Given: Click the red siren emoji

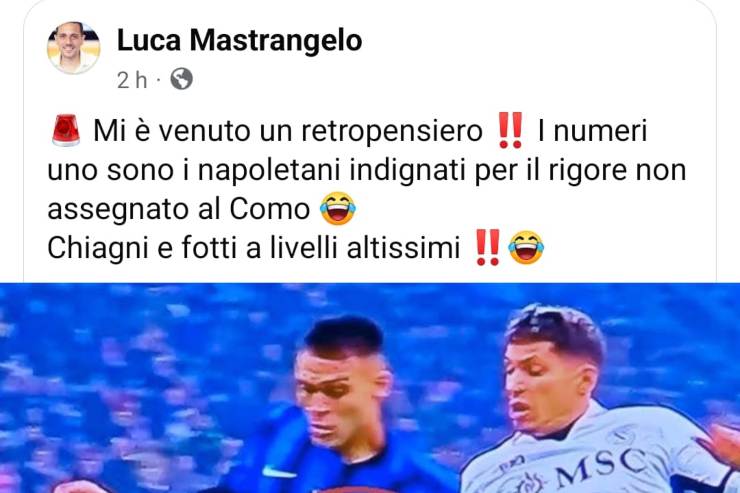Looking at the screenshot, I should point(66,130).
